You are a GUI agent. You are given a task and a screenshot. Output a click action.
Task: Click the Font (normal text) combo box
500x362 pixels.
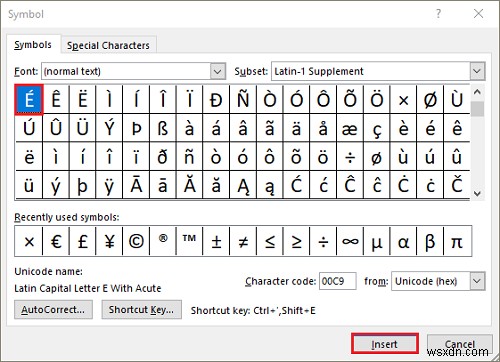coord(133,71)
